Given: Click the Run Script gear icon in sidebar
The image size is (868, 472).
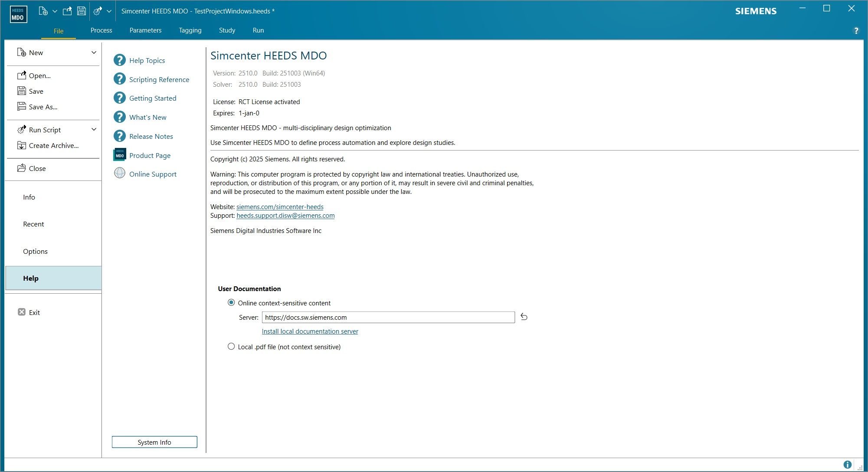Looking at the screenshot, I should (22, 129).
